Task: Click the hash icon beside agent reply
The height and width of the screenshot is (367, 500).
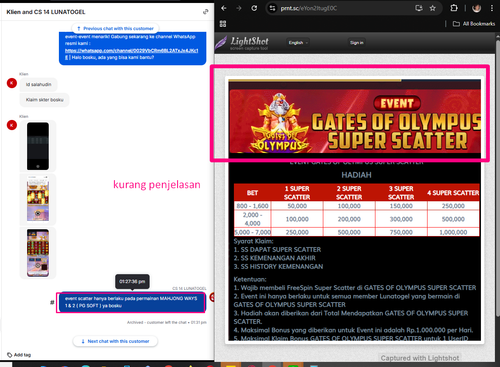Action: tap(52, 302)
